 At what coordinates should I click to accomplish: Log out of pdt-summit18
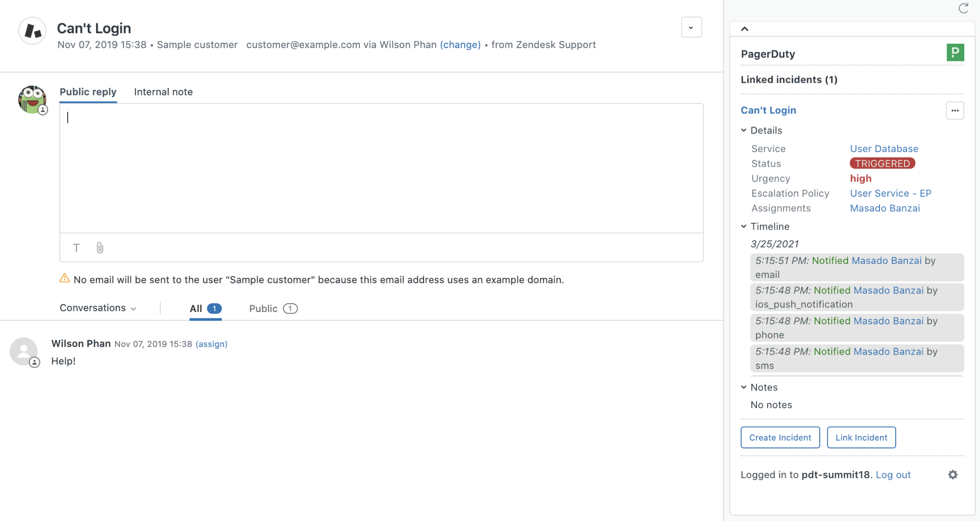click(x=893, y=474)
